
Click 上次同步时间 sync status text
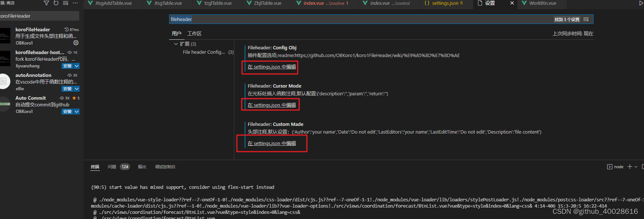(573, 33)
